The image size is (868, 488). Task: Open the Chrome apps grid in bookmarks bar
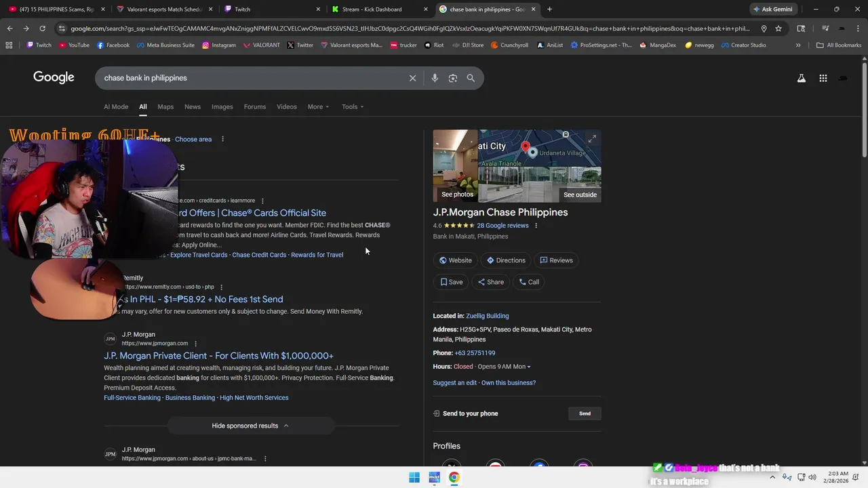[x=9, y=45]
